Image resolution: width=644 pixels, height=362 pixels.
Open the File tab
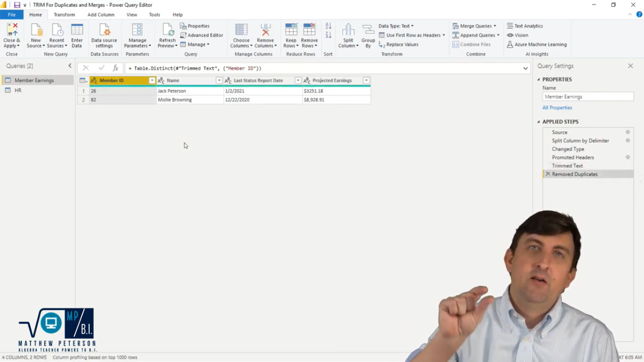click(12, 15)
